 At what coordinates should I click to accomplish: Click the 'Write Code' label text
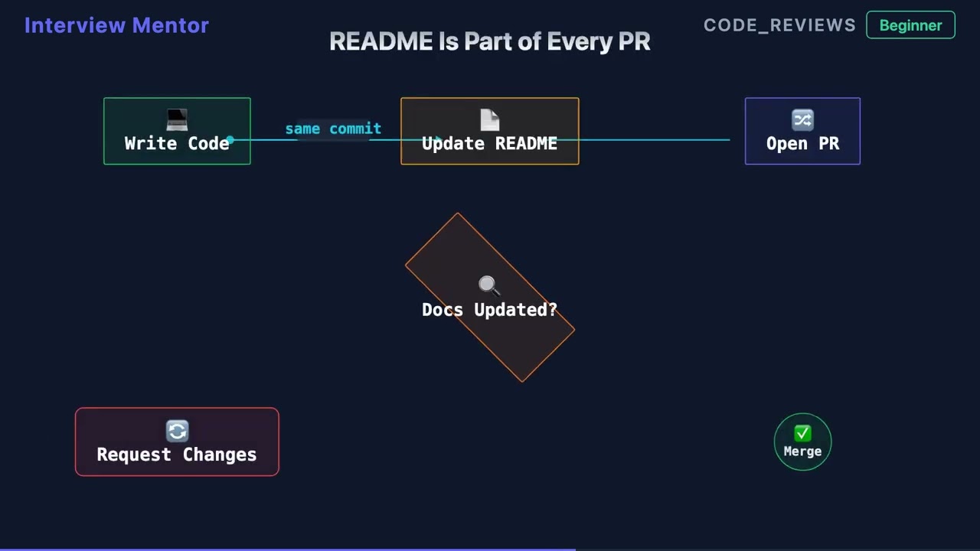tap(177, 144)
